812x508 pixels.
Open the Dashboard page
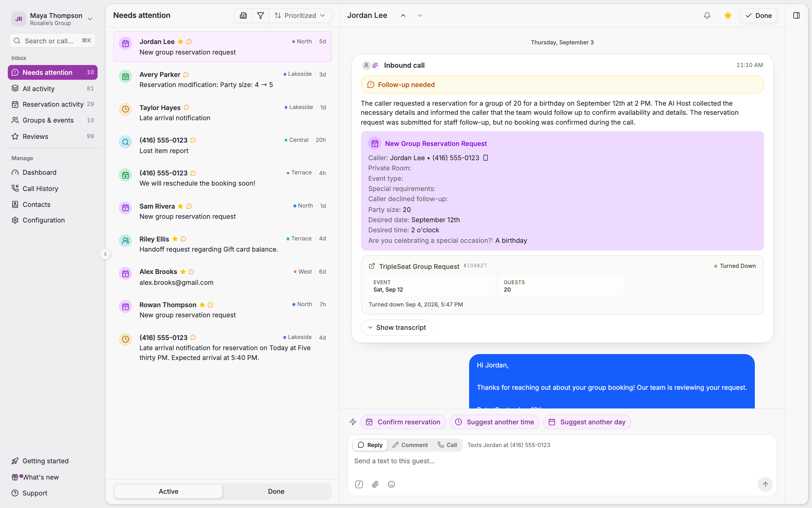pyautogui.click(x=53, y=172)
